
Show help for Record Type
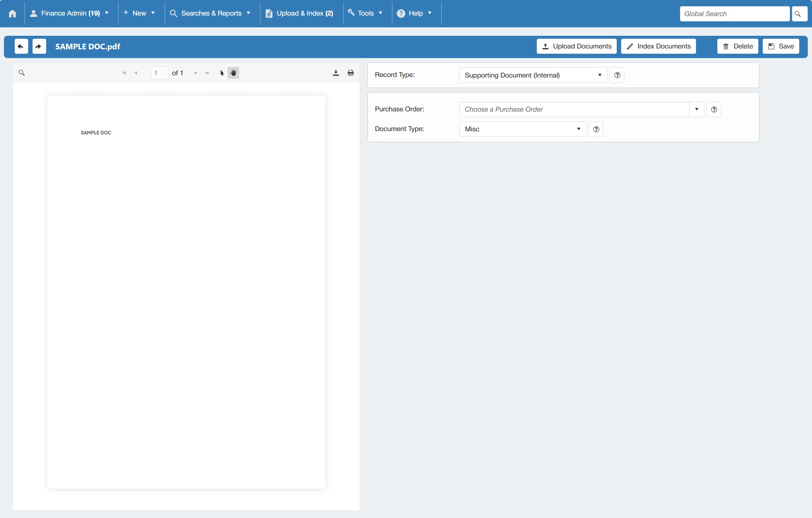click(x=617, y=75)
